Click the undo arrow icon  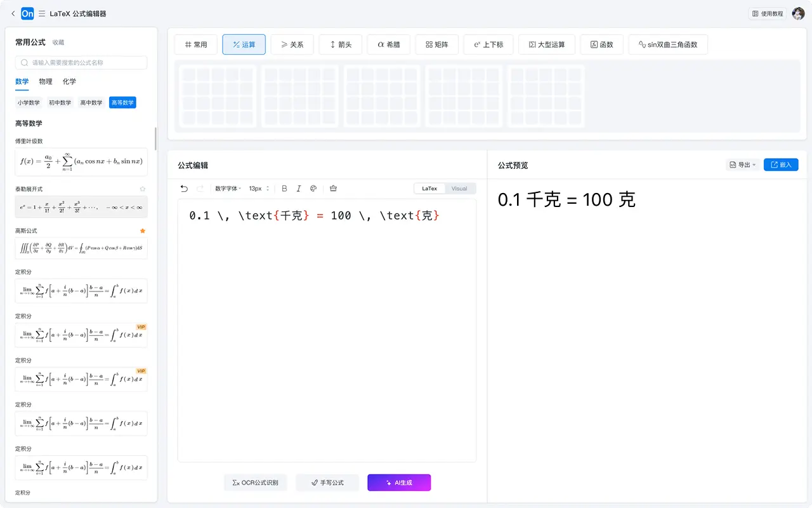click(184, 189)
